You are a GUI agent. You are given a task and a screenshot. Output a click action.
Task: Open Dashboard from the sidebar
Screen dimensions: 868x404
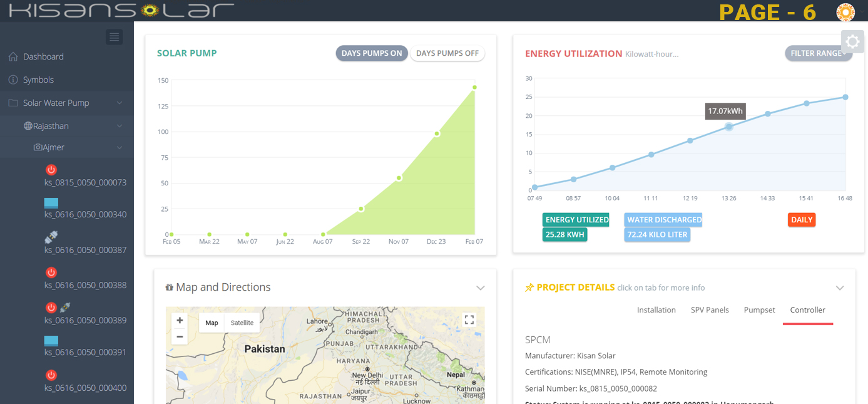[x=43, y=56]
